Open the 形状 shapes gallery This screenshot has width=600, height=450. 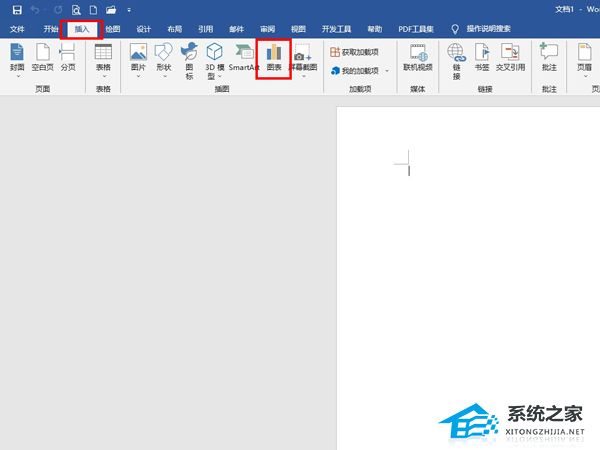164,60
